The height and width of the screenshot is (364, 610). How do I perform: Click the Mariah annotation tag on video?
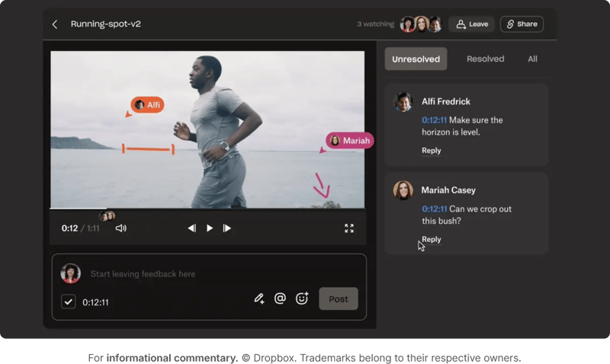point(350,141)
